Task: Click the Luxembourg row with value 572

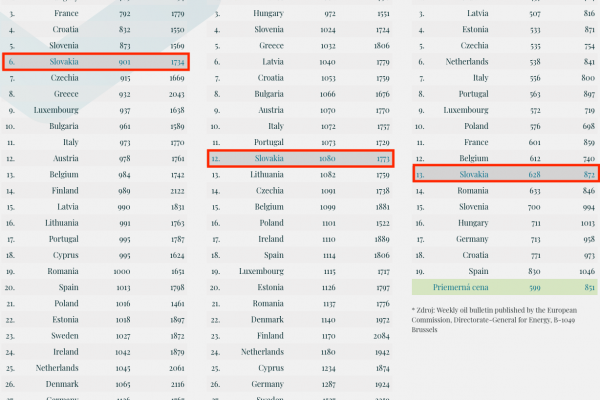Action: pyautogui.click(x=506, y=110)
